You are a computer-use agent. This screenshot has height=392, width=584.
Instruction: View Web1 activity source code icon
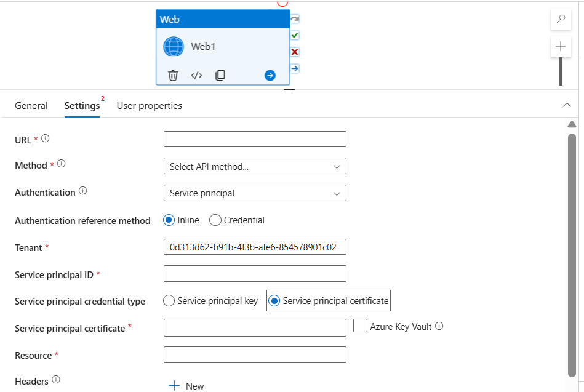(x=197, y=75)
